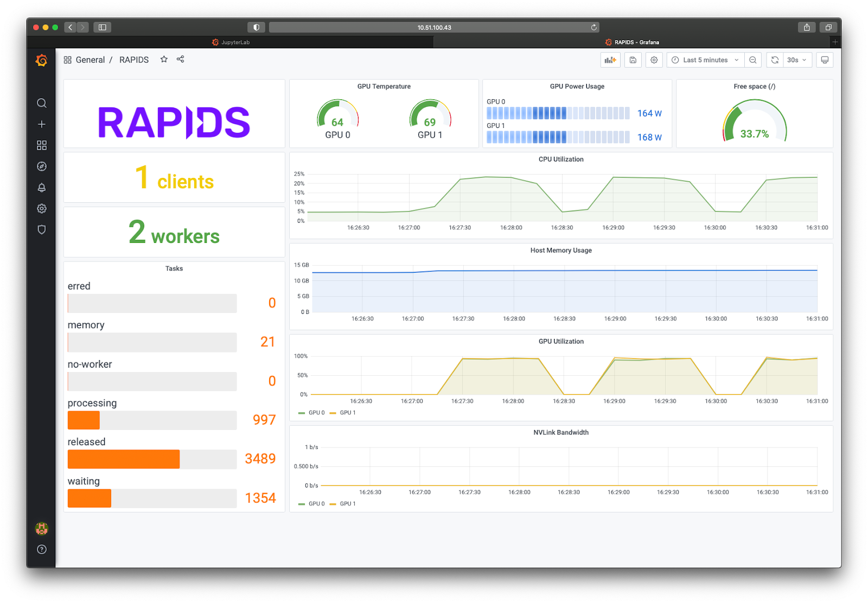868x603 pixels.
Task: Click the released tasks bar gauge
Action: pyautogui.click(x=152, y=459)
